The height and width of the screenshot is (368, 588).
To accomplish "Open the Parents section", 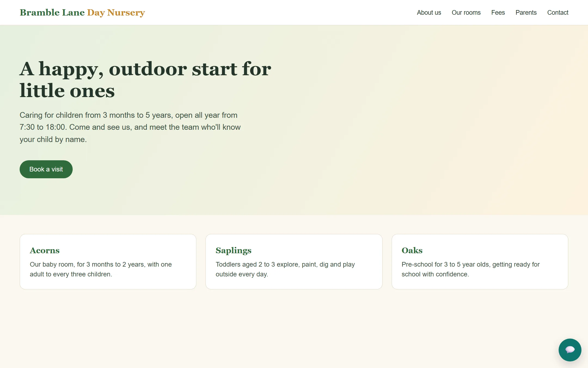I will pos(526,13).
